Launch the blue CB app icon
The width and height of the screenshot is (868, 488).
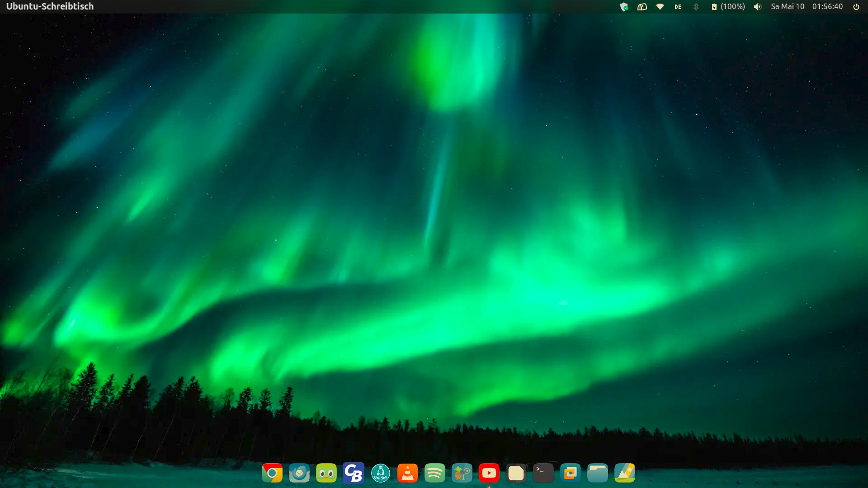point(353,473)
